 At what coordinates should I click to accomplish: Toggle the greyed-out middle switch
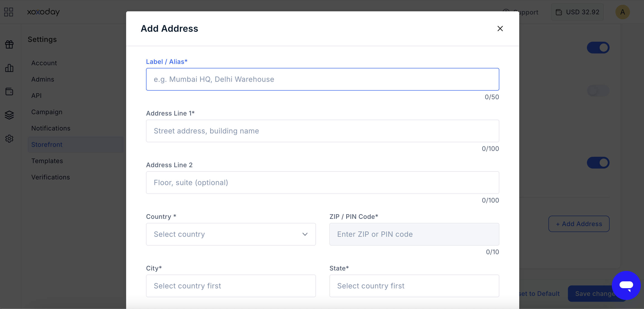[598, 91]
